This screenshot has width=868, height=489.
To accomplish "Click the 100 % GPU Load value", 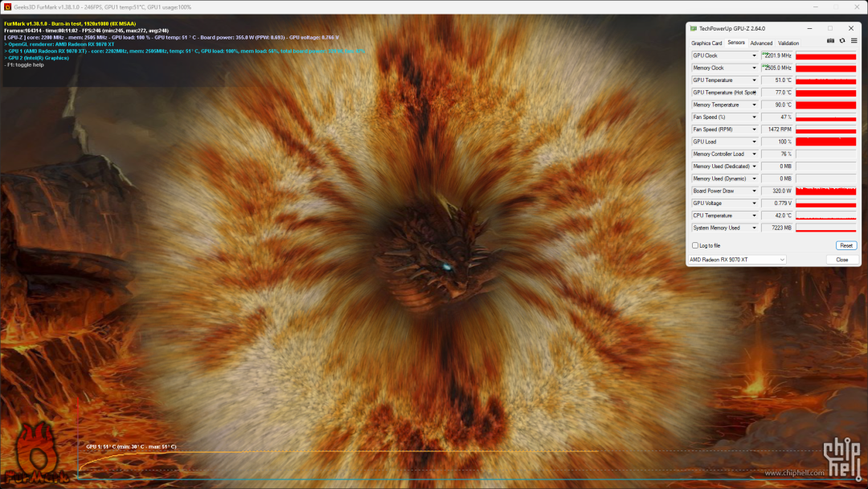I will [x=776, y=142].
